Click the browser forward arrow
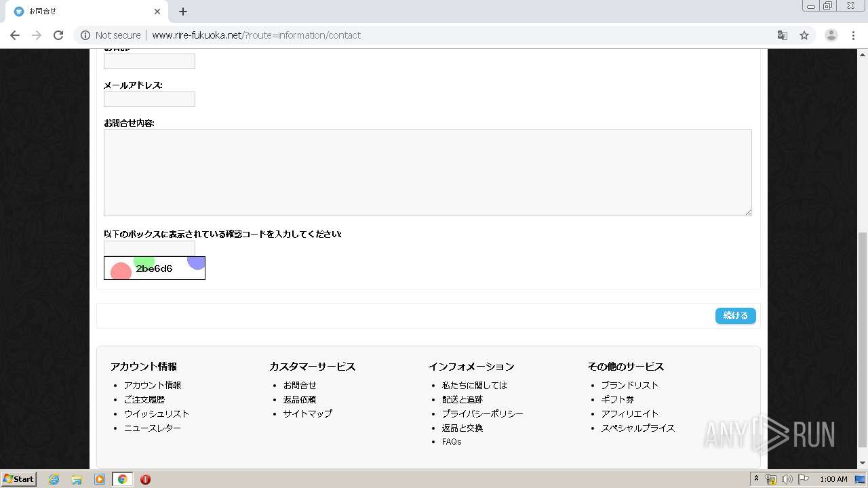This screenshot has width=868, height=488. click(x=37, y=35)
